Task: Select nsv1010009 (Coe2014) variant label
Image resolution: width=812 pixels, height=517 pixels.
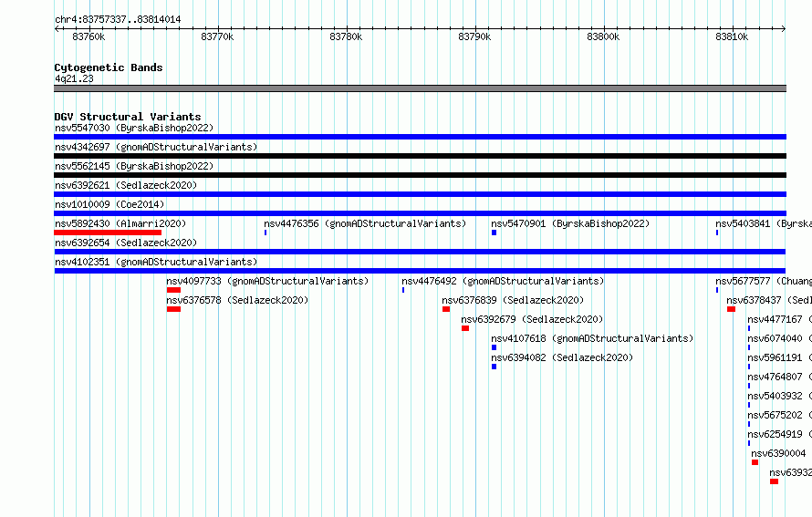Action: [109, 204]
